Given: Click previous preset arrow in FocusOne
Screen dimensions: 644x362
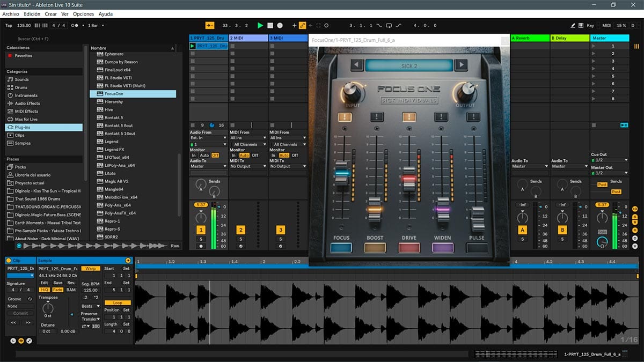Looking at the screenshot, I should click(x=357, y=65).
